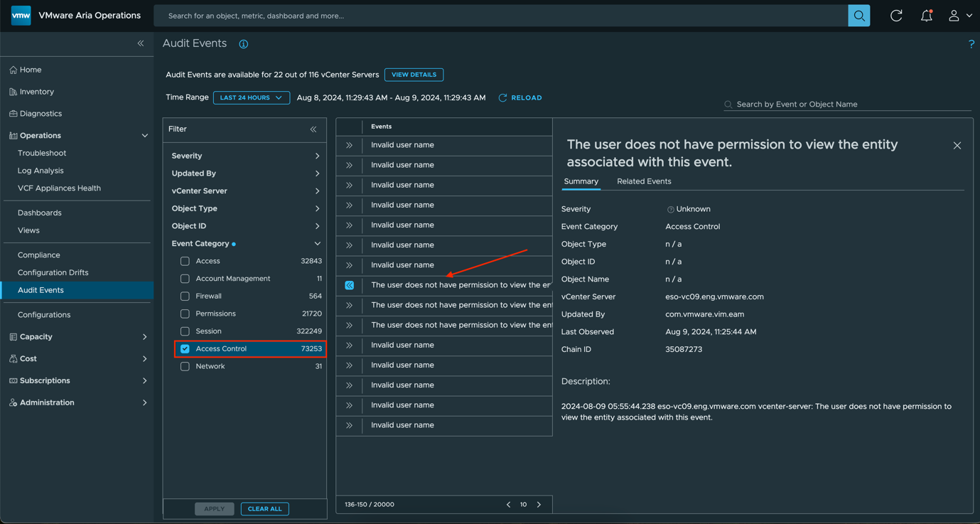Screen dimensions: 980x524
Task: Click the global search input field
Action: coord(500,16)
